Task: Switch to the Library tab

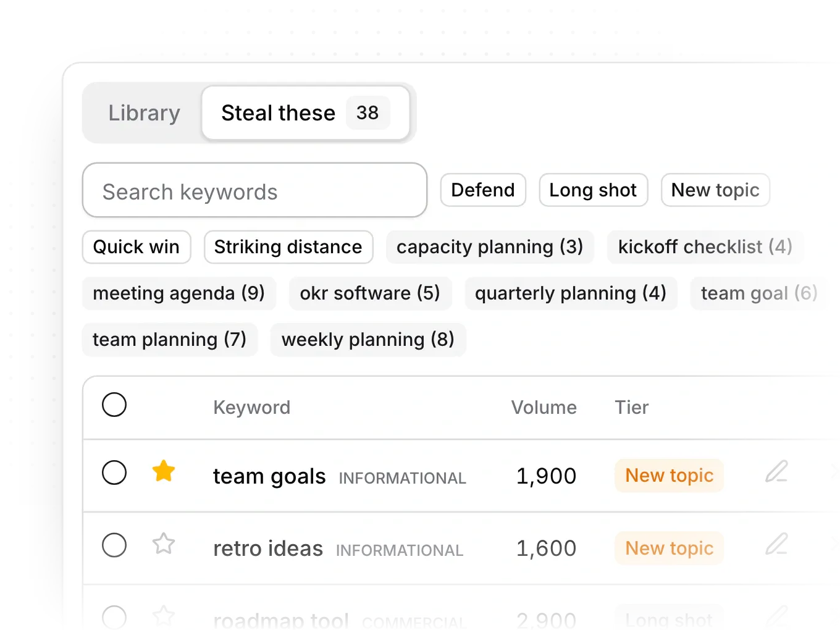Action: point(145,113)
